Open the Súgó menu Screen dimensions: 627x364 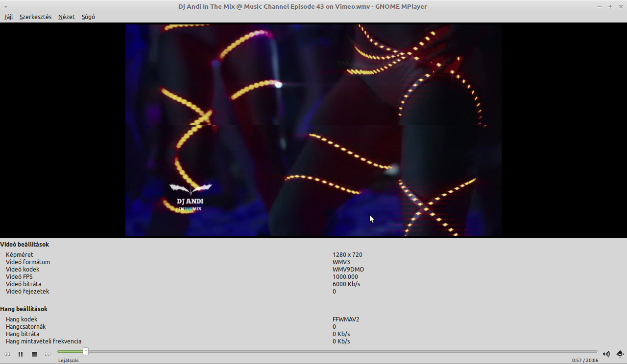coord(88,17)
